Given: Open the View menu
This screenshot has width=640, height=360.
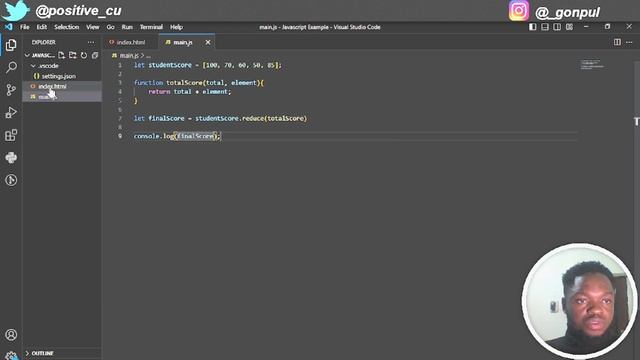Looking at the screenshot, I should coord(93,27).
